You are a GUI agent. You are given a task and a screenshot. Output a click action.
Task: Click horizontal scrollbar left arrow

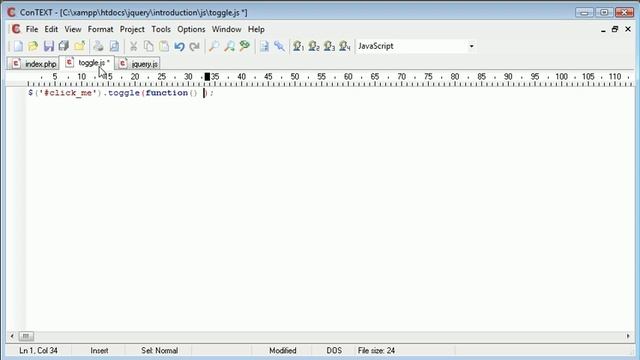pyautogui.click(x=12, y=336)
